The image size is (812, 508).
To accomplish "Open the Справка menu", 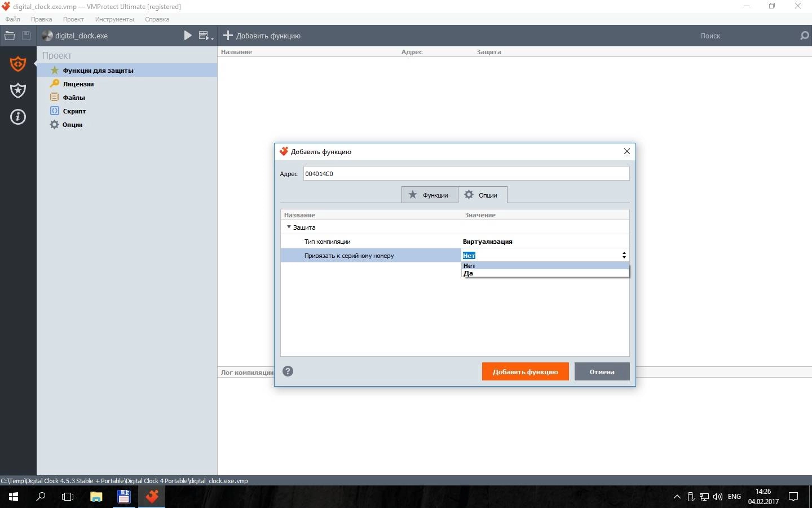I will tap(157, 19).
